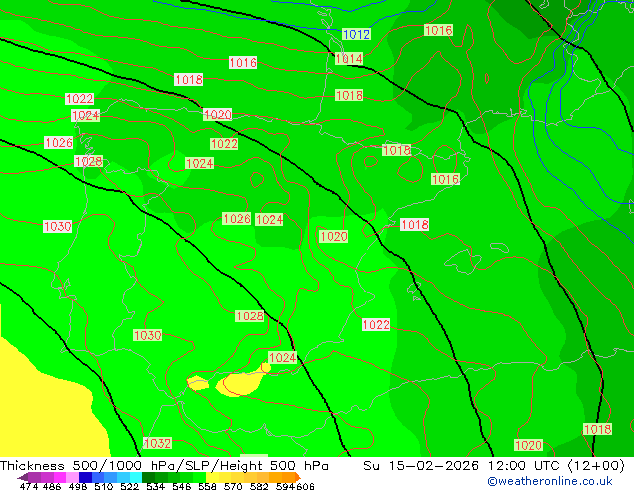The width and height of the screenshot is (634, 490).
Task: Click the 1032 isobar label
Action: point(157,443)
